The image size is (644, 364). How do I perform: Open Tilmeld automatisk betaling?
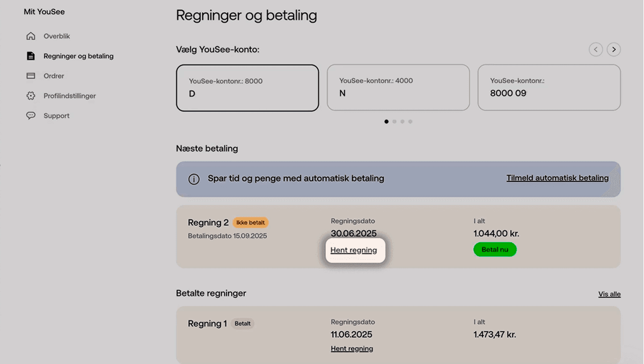(x=557, y=178)
